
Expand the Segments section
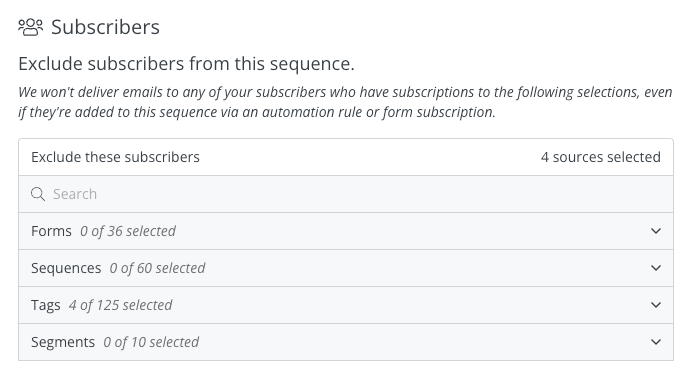pyautogui.click(x=346, y=342)
